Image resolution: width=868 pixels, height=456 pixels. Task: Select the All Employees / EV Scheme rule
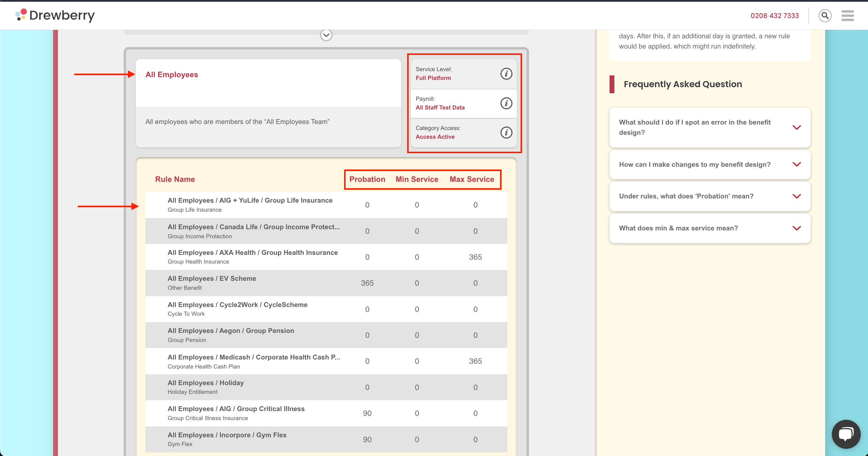[326, 283]
